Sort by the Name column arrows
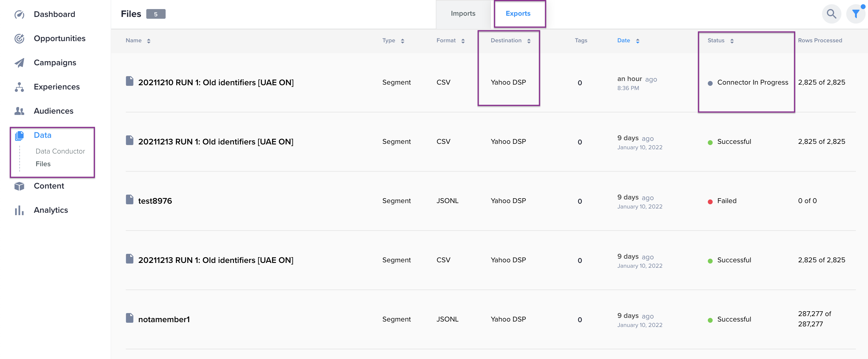This screenshot has width=868, height=359. pyautogui.click(x=149, y=41)
